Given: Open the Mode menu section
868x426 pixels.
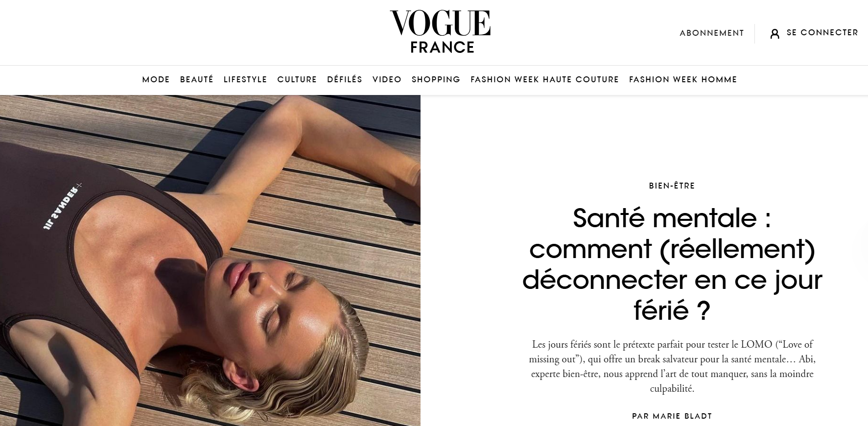Looking at the screenshot, I should click(156, 79).
